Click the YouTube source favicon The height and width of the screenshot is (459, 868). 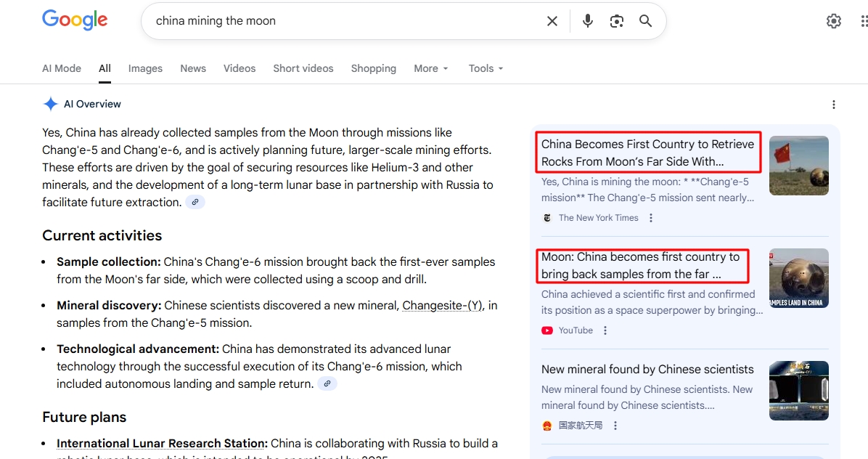click(x=547, y=330)
